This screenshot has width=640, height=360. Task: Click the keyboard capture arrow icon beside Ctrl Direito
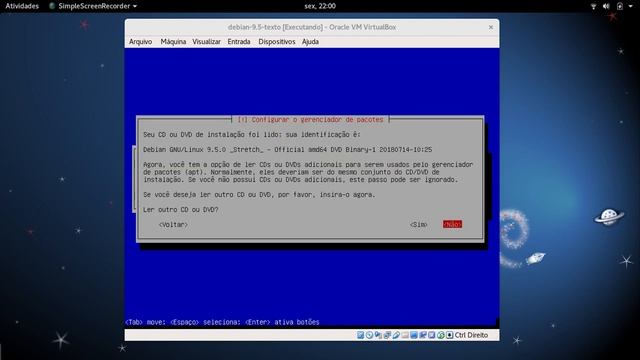(449, 335)
